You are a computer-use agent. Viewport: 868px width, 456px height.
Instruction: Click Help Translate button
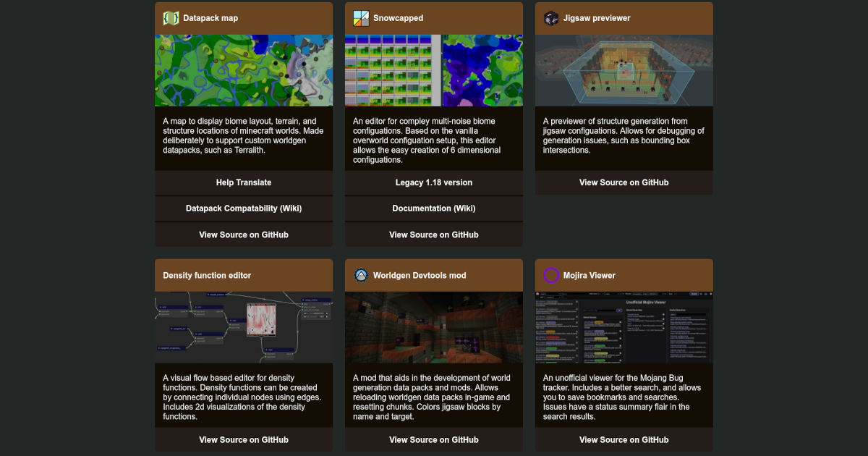pos(244,182)
